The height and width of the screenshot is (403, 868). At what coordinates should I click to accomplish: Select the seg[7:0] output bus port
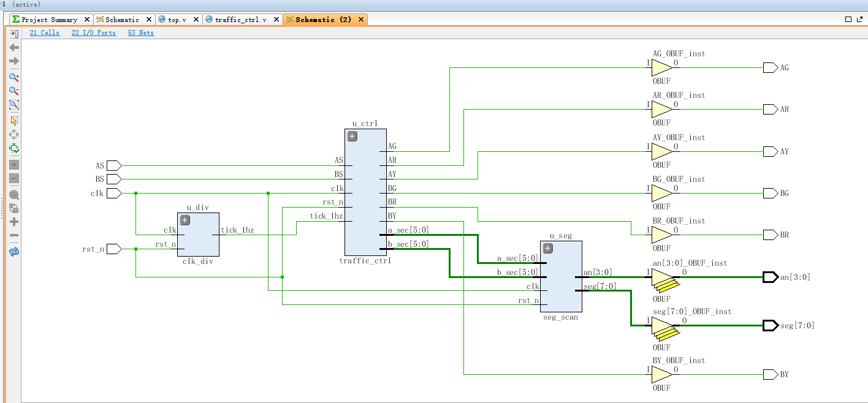pyautogui.click(x=771, y=325)
